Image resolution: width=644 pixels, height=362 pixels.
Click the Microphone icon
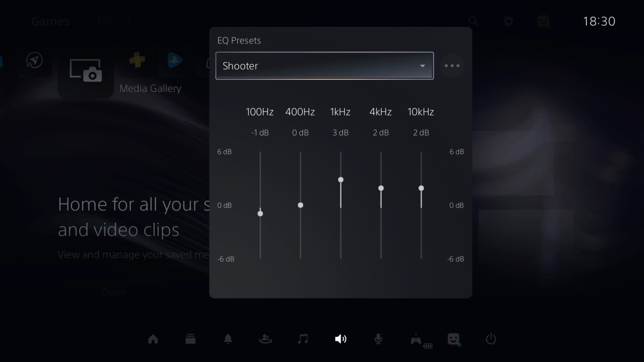[378, 339]
